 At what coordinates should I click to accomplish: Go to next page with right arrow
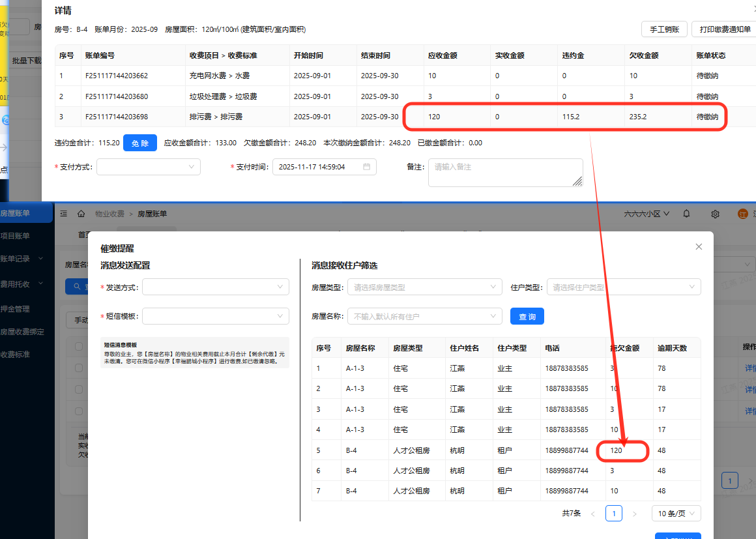635,514
